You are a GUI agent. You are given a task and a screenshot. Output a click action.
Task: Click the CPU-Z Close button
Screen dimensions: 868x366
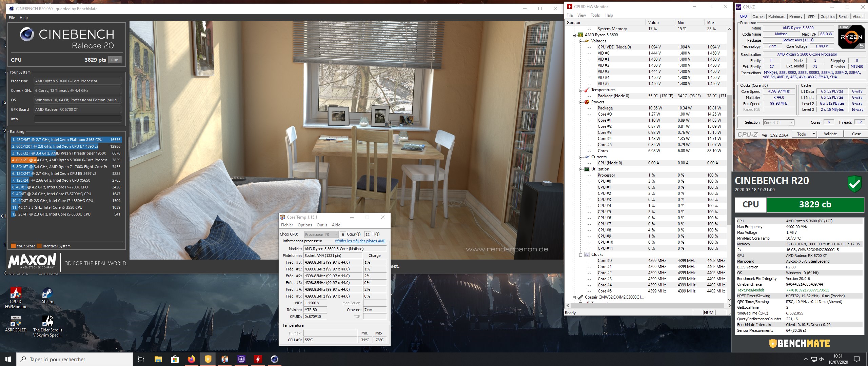856,134
